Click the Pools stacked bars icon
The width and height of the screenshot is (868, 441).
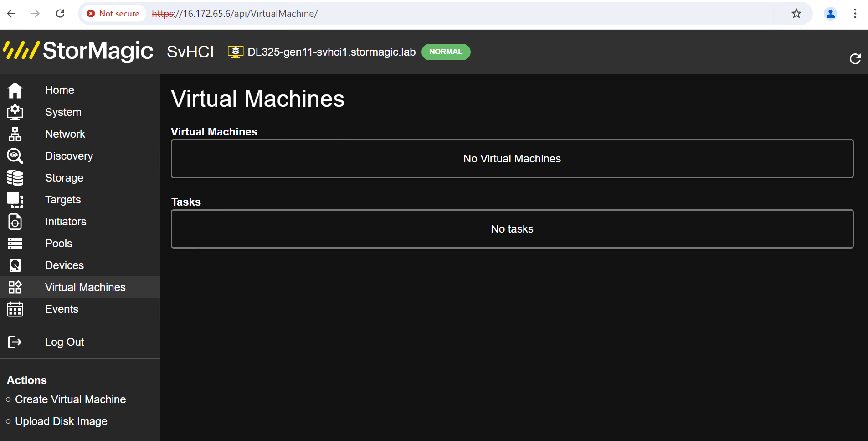point(15,244)
